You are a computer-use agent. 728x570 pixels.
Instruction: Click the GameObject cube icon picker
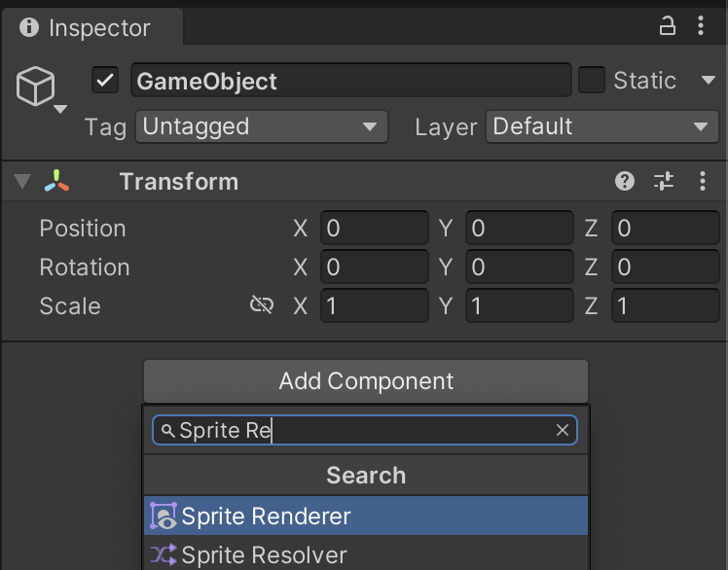pyautogui.click(x=39, y=89)
